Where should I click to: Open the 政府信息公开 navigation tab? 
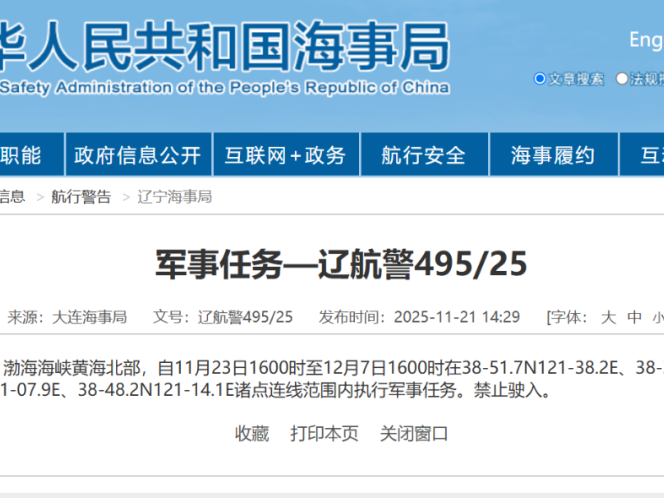click(x=138, y=155)
